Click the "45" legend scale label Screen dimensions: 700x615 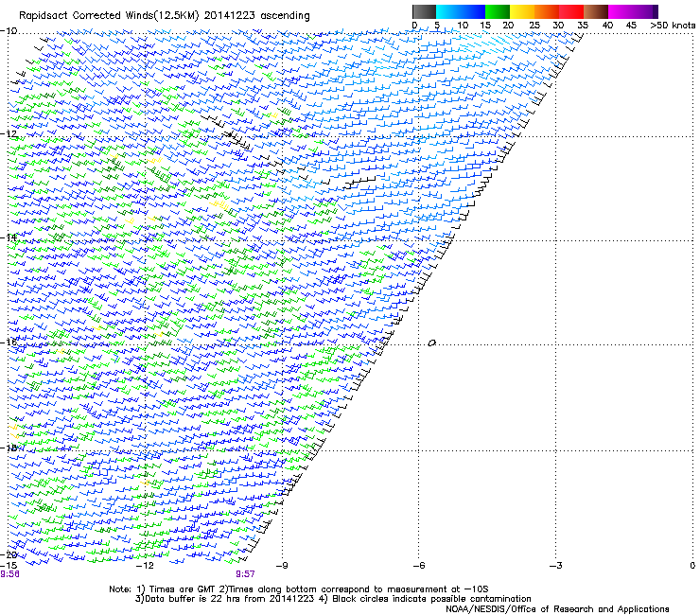pos(631,26)
